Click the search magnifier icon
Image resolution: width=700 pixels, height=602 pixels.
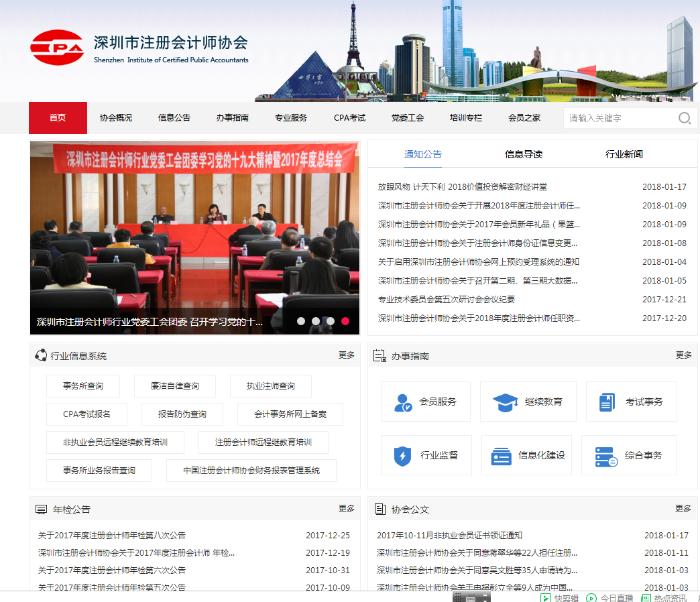(x=684, y=118)
